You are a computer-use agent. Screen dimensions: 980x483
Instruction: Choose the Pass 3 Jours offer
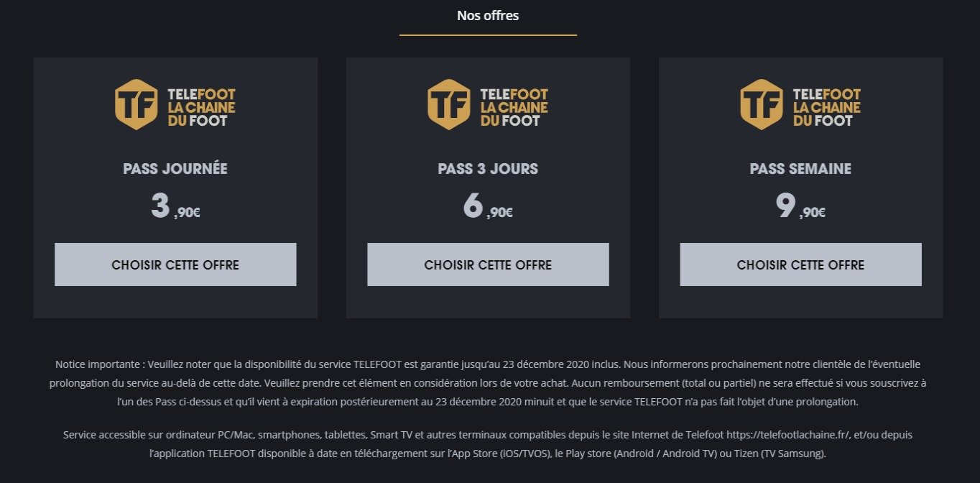click(x=488, y=264)
